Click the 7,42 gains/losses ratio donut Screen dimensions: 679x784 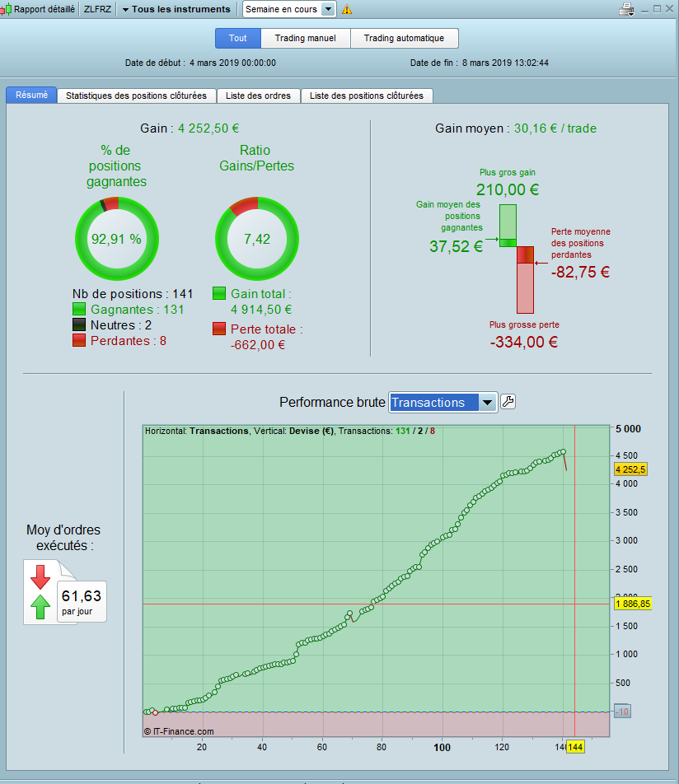point(257,239)
